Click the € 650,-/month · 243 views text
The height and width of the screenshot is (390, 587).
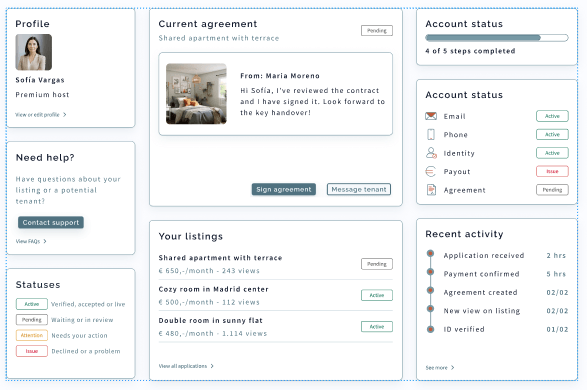209,271
